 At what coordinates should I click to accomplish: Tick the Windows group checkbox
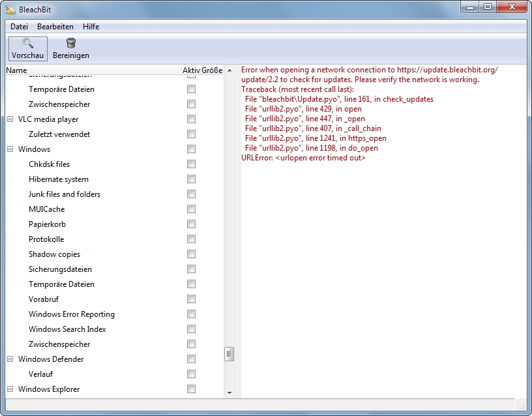192,149
